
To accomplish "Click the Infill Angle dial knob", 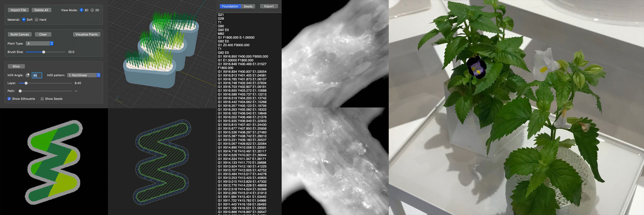I will (x=28, y=75).
